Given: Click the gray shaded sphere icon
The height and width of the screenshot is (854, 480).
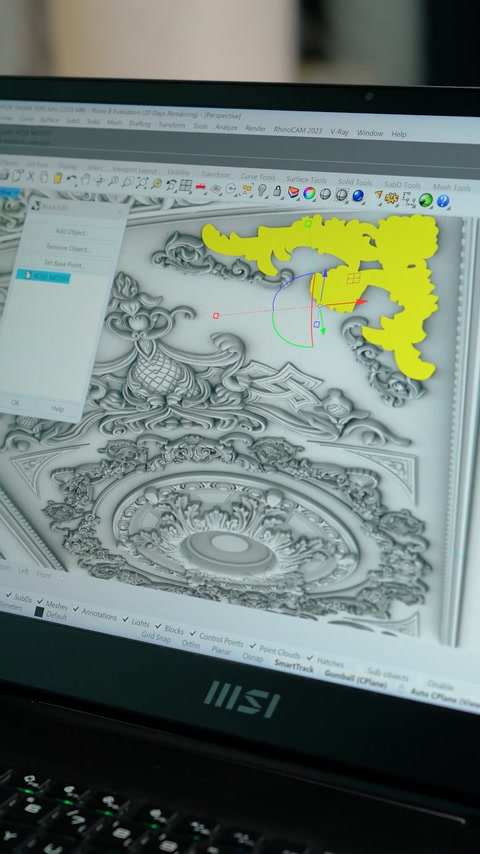Looking at the screenshot, I should pos(325,193).
